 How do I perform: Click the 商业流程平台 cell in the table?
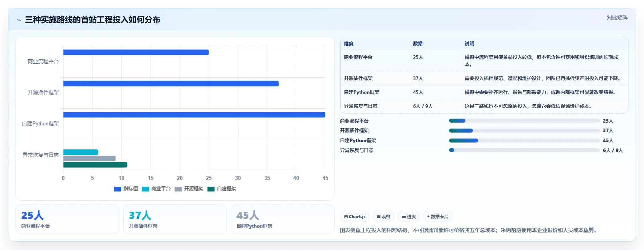point(358,57)
